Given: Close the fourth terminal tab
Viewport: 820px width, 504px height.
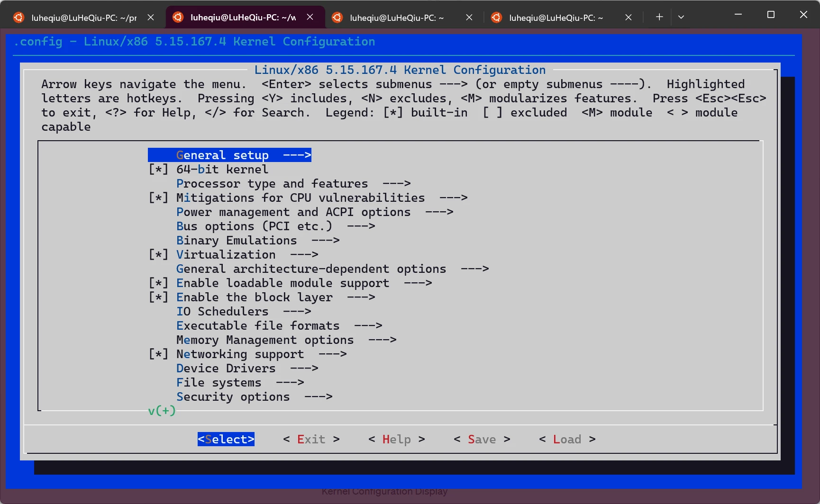Looking at the screenshot, I should [628, 18].
